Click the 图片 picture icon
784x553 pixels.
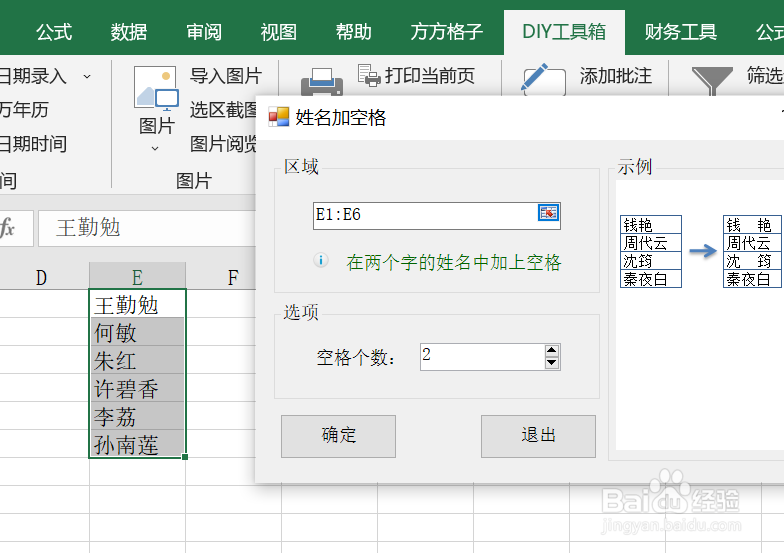click(156, 89)
